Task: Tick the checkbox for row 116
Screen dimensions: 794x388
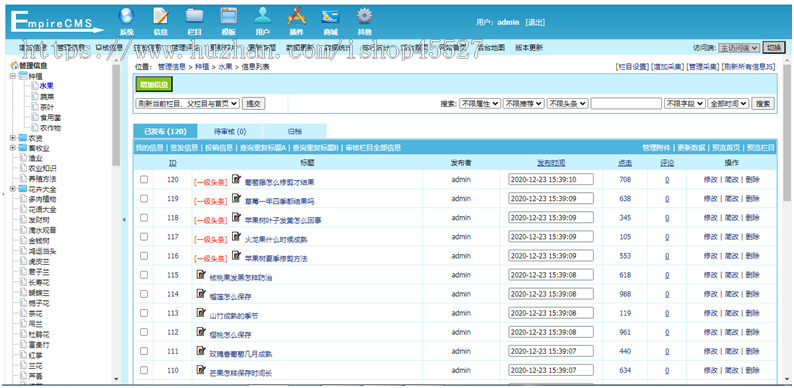Action: click(144, 256)
